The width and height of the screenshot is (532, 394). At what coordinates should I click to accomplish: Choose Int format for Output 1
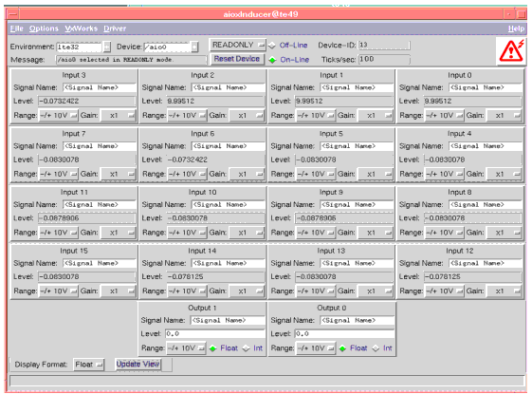point(253,348)
